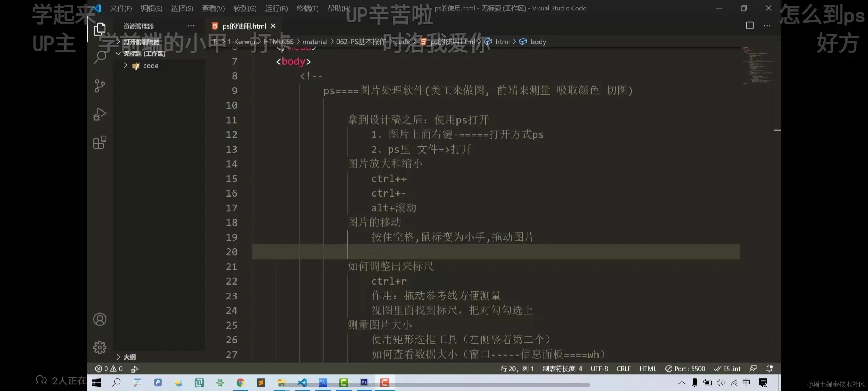Launch Photoshop from the taskbar
Screen dimensions: 868x391
(x=364, y=382)
